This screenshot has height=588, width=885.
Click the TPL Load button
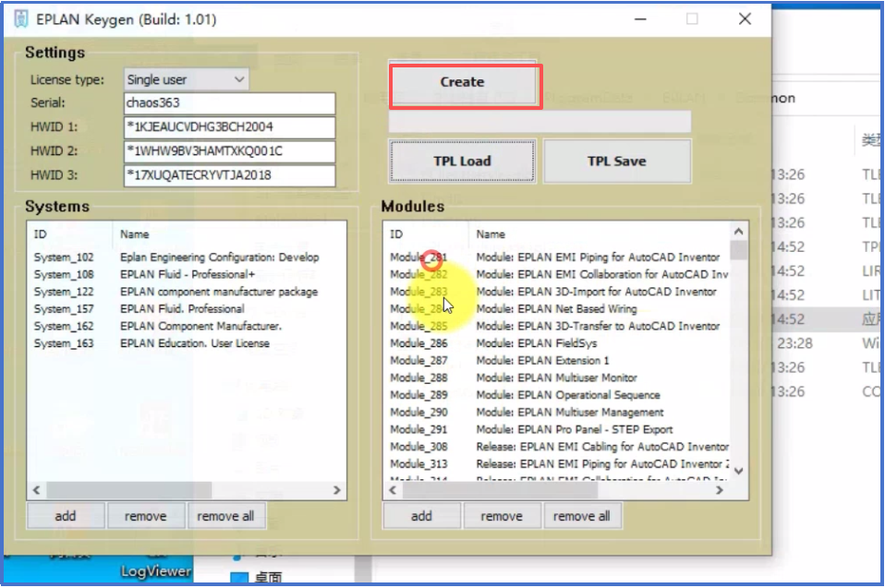pyautogui.click(x=462, y=162)
